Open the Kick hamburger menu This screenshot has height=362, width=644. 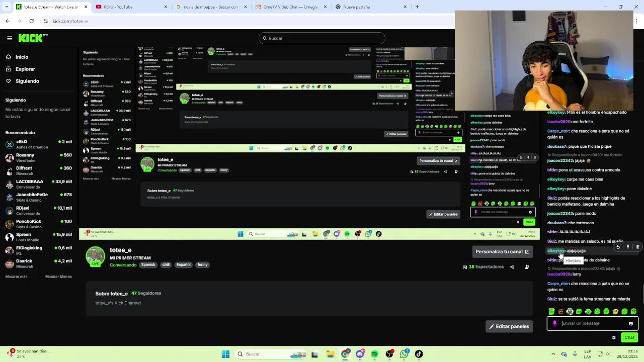[10, 38]
